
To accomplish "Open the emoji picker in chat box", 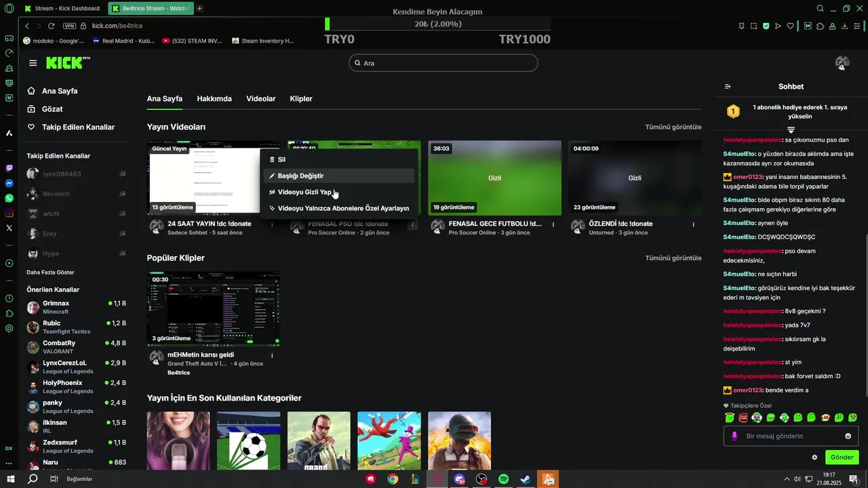I will click(x=848, y=436).
